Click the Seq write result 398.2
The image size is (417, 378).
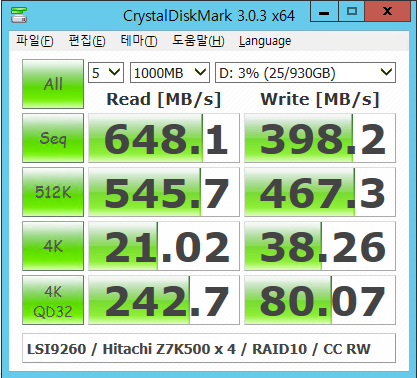click(x=320, y=138)
